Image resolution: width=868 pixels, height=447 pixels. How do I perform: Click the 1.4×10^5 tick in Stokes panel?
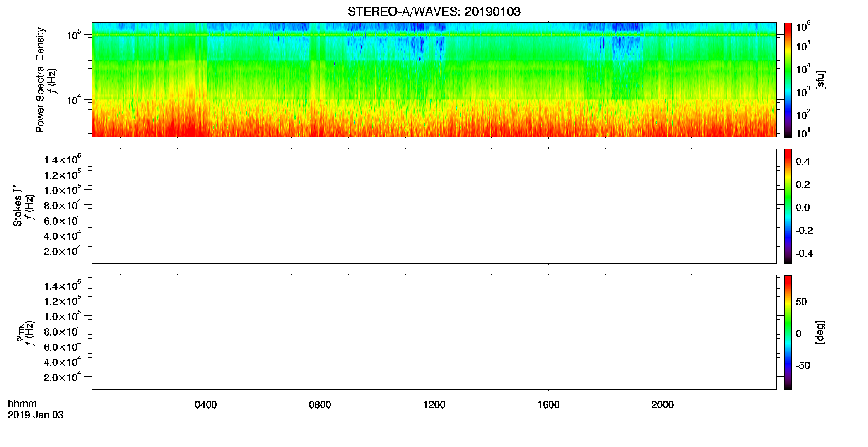(x=63, y=160)
